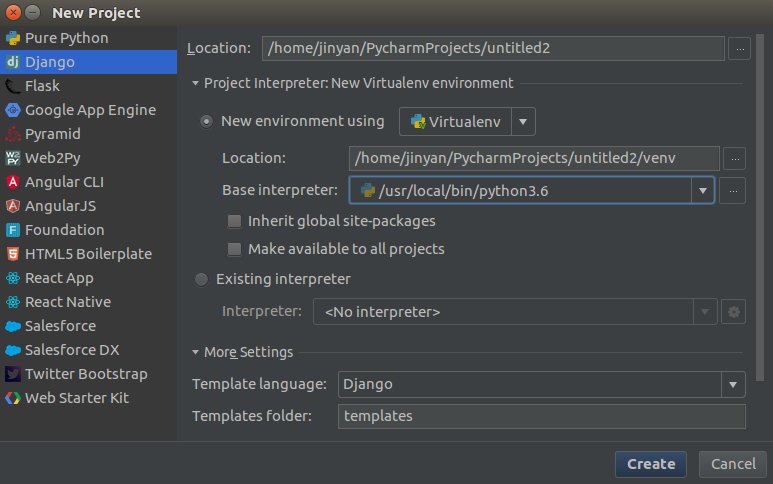
Task: Select the Twitter Bootstrap icon
Action: pyautogui.click(x=13, y=374)
